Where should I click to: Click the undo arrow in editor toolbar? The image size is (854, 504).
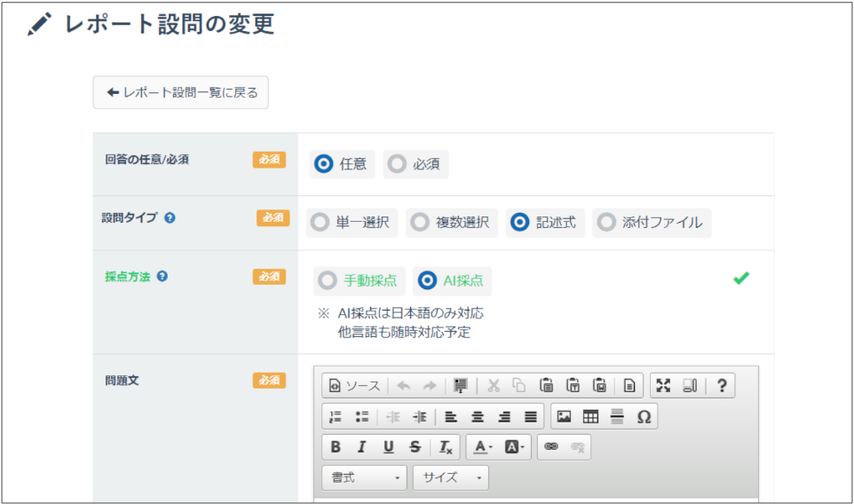404,386
